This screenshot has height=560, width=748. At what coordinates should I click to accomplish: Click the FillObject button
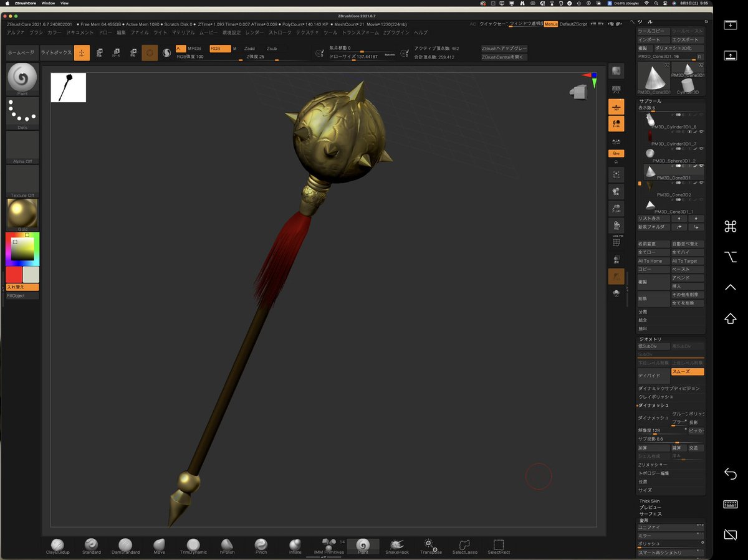(x=22, y=296)
